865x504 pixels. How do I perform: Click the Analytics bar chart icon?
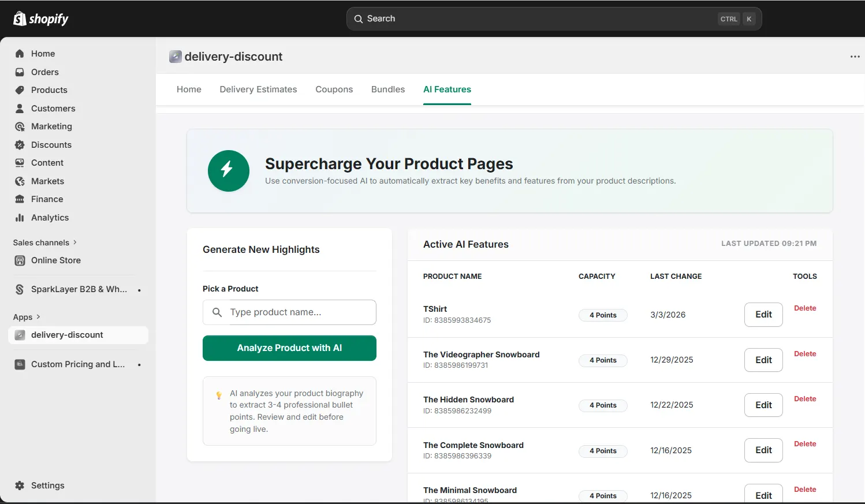(20, 218)
